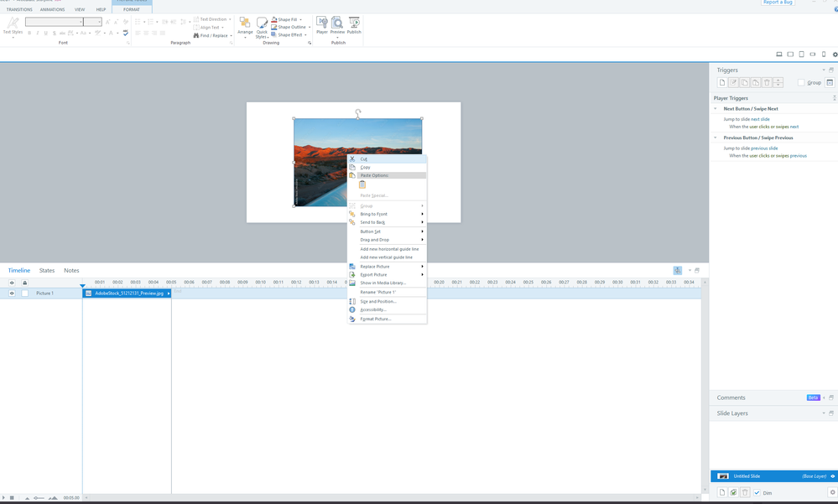Click the 'next slide' trigger link
838x504 pixels.
(760, 119)
